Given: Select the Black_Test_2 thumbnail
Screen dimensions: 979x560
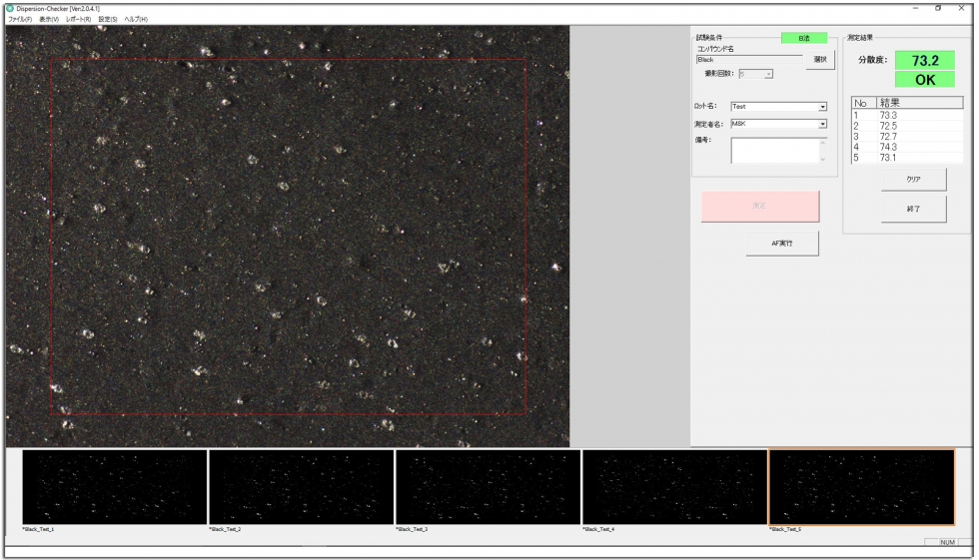Looking at the screenshot, I should coord(301,486).
